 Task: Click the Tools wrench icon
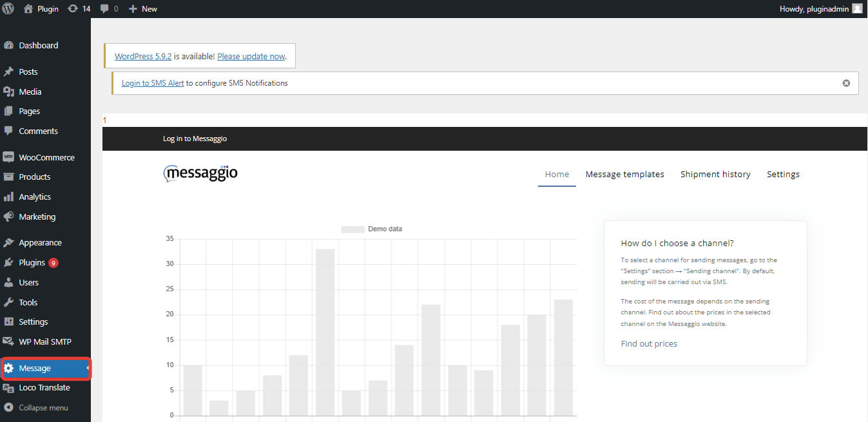click(8, 302)
